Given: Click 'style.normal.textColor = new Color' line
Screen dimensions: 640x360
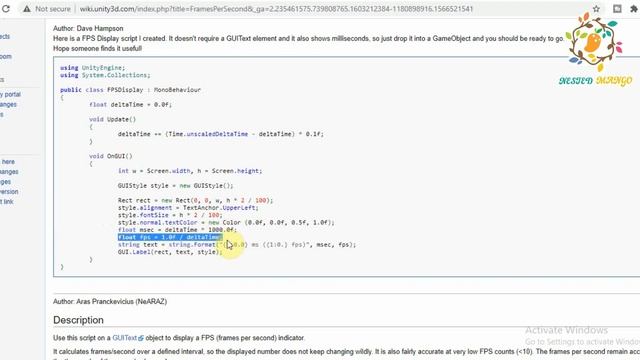Looking at the screenshot, I should click(x=226, y=222).
